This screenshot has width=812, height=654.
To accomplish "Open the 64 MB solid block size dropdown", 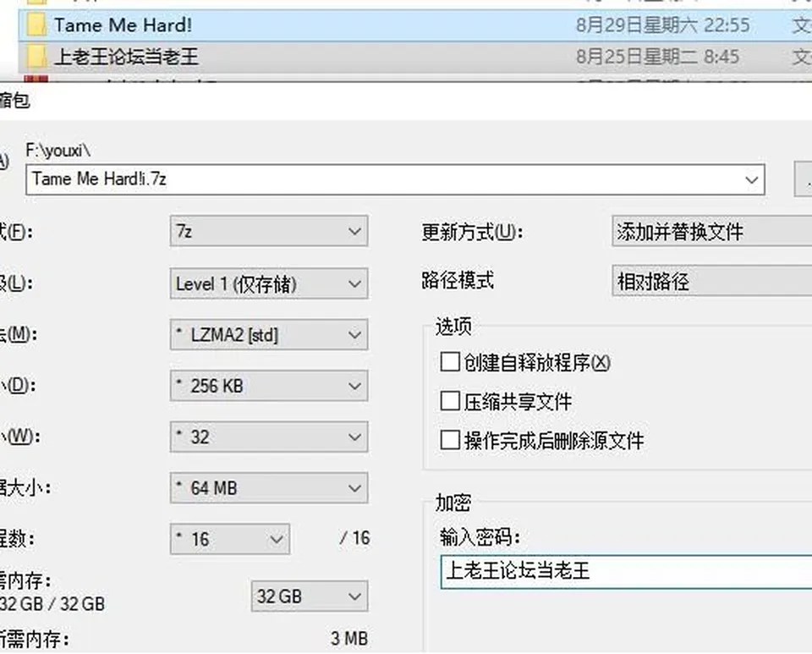I will tap(269, 488).
